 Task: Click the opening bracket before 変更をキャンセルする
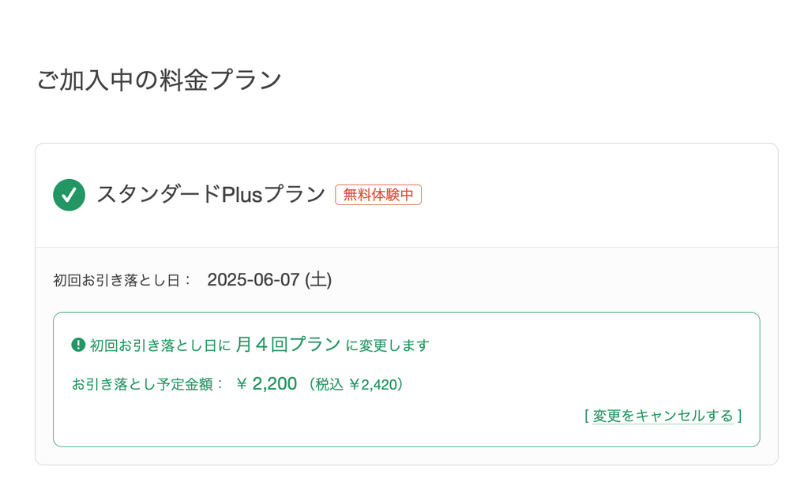[x=587, y=416]
